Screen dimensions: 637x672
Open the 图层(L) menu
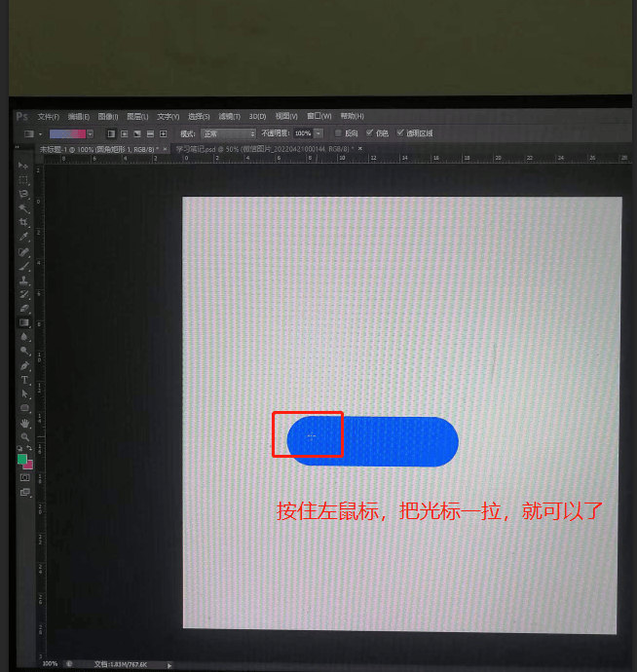click(x=137, y=117)
